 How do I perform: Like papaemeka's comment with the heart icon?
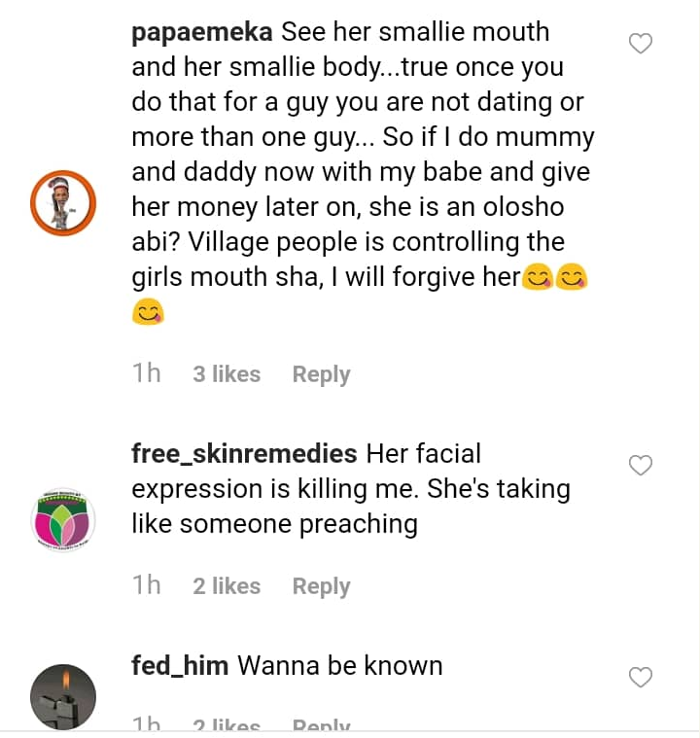[x=641, y=43]
